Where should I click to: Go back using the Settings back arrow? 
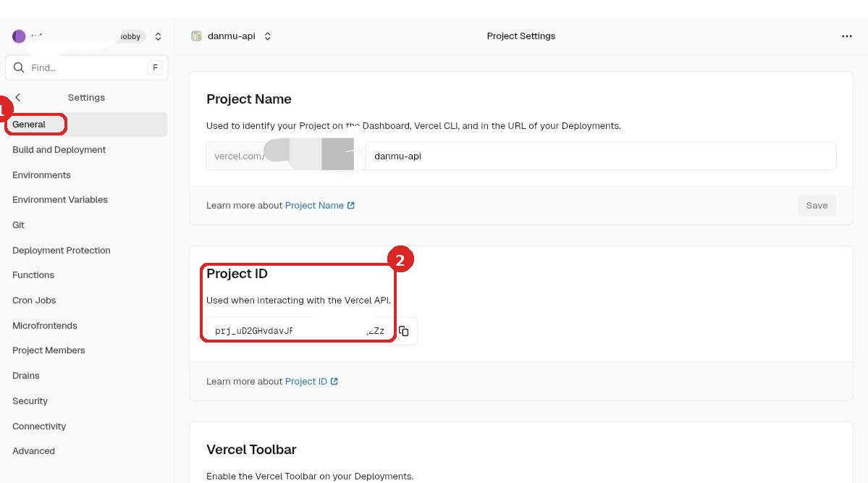[x=17, y=97]
